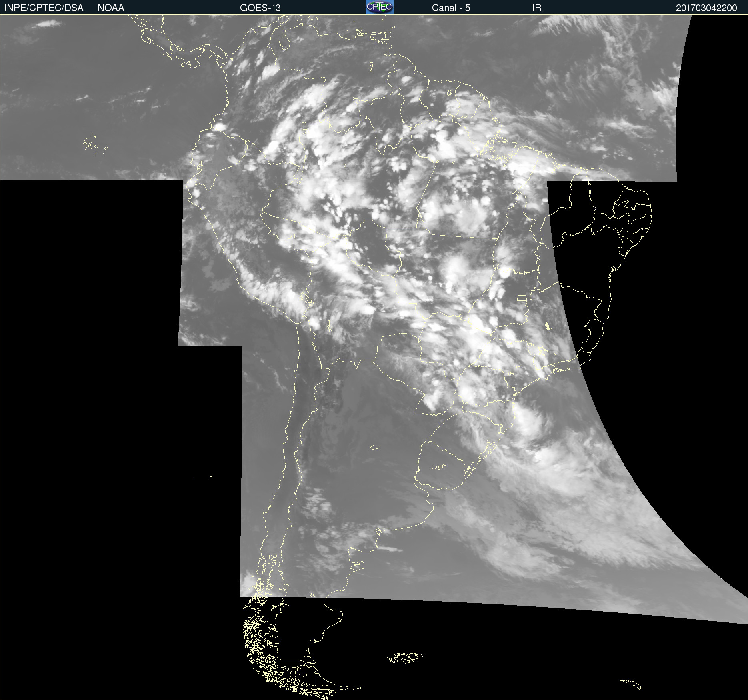Click the CPTEC logo in the header

click(x=380, y=7)
